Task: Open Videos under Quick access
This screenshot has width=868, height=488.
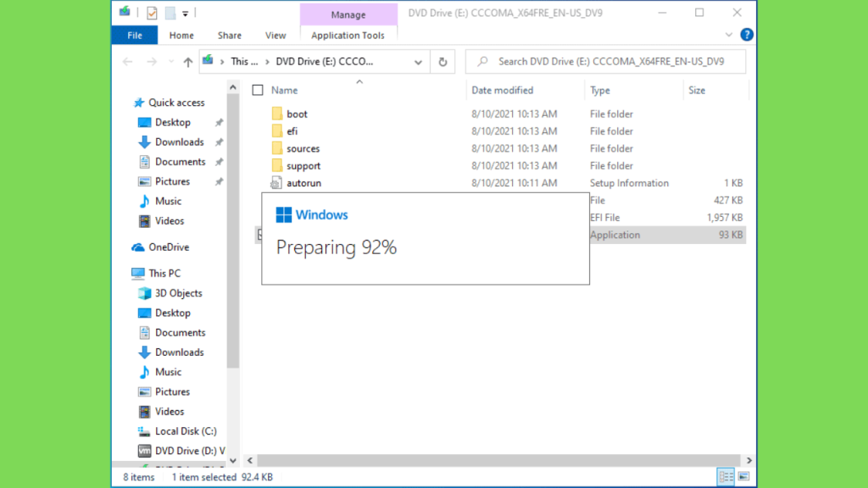Action: click(x=169, y=221)
